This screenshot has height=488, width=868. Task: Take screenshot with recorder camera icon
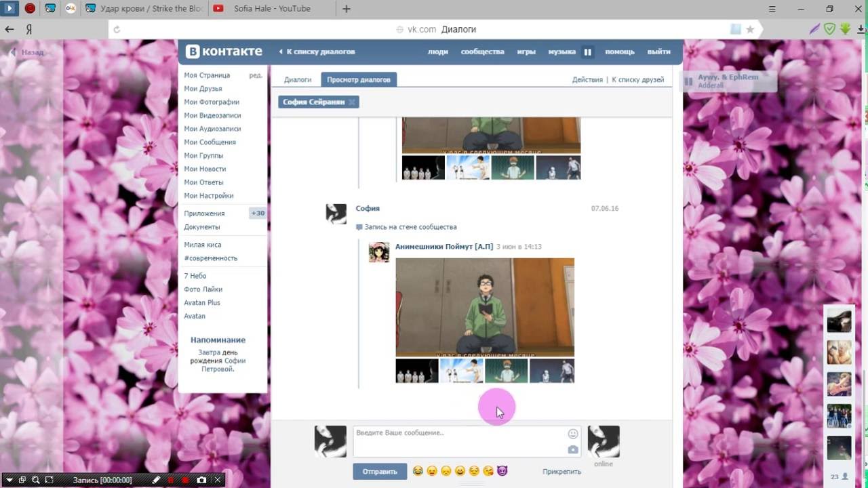coord(201,480)
